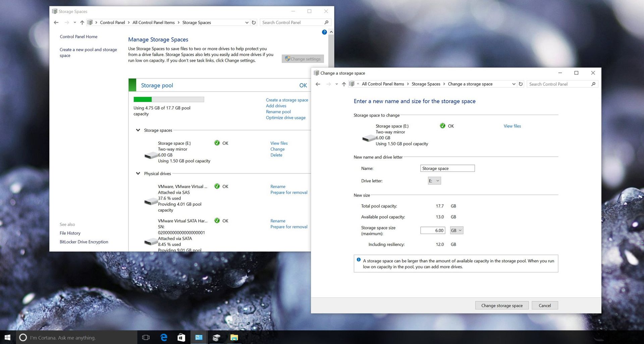Click the OK status checkmark next to Storage space (E:)
Viewport: 644px width, 344px height.
(x=217, y=143)
